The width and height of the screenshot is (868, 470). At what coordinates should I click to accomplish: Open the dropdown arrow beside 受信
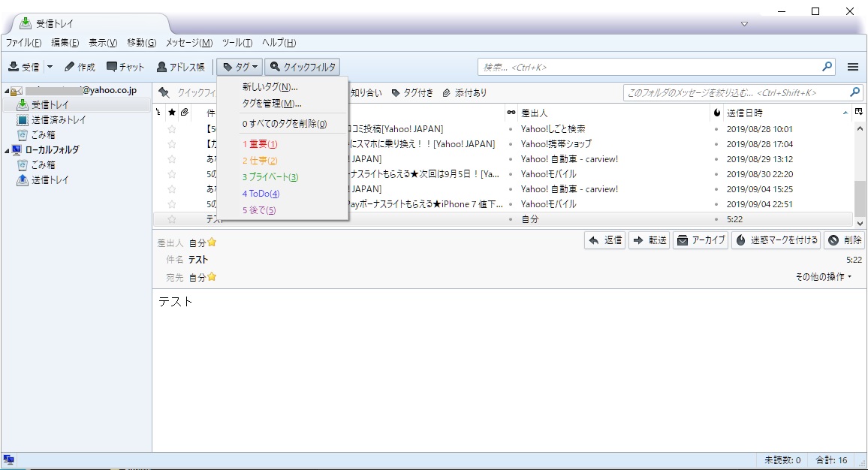[x=50, y=67]
